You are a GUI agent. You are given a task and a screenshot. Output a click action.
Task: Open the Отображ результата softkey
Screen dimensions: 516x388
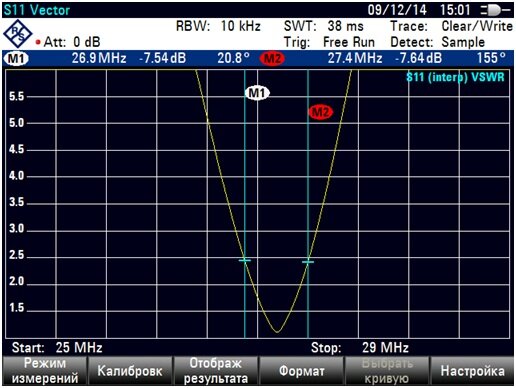pyautogui.click(x=216, y=371)
